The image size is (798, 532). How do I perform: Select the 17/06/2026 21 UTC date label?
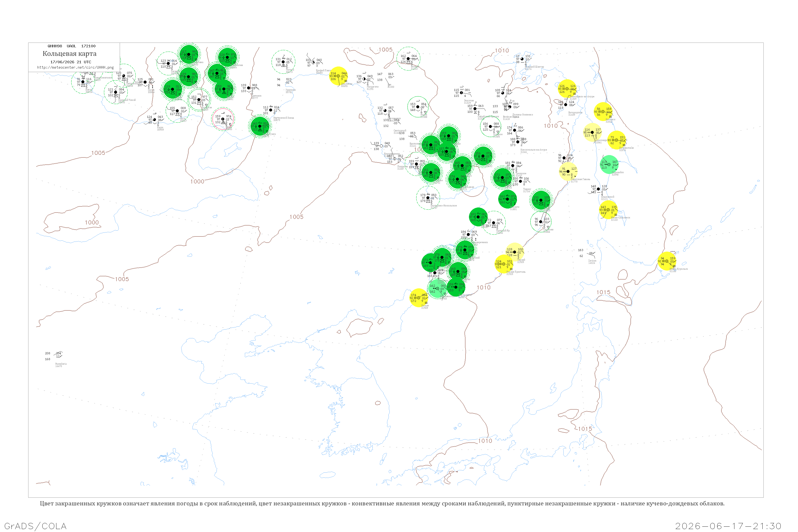70,62
